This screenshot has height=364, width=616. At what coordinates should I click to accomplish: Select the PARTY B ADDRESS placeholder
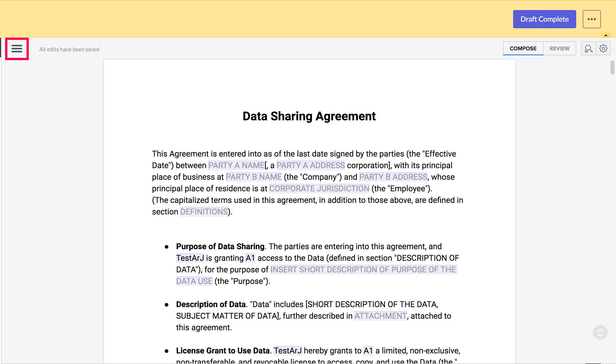[x=393, y=177]
